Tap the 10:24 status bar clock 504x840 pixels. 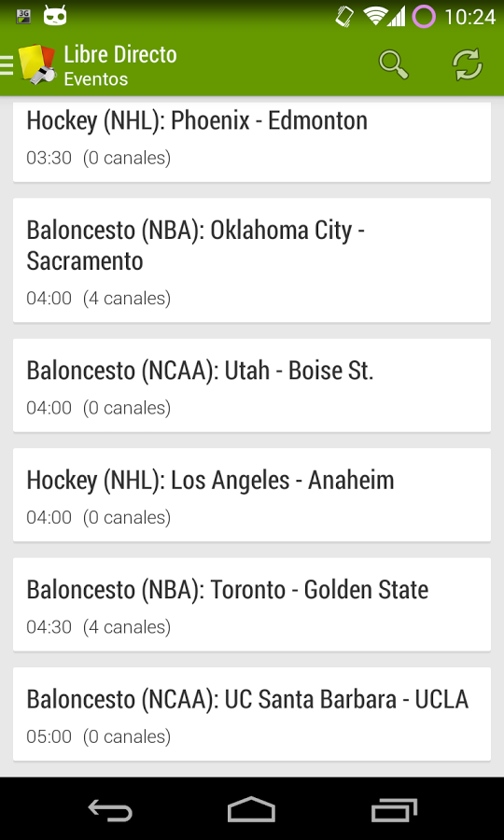(x=469, y=17)
